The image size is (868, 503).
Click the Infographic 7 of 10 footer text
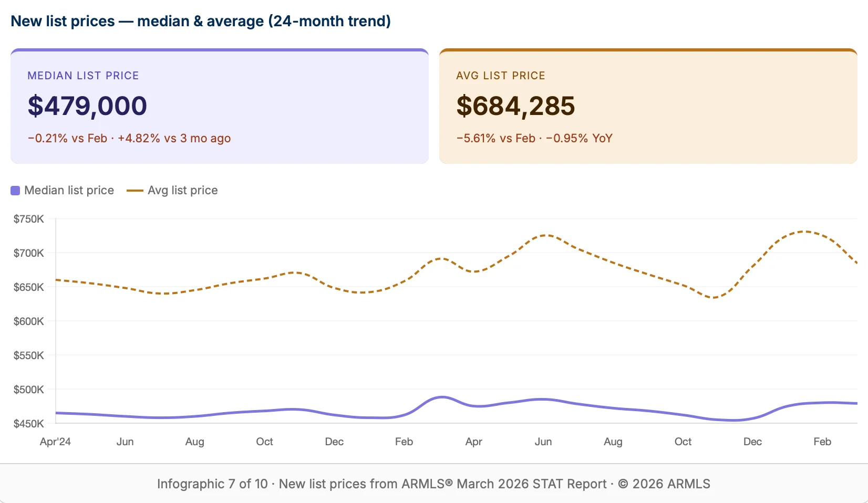(212, 484)
